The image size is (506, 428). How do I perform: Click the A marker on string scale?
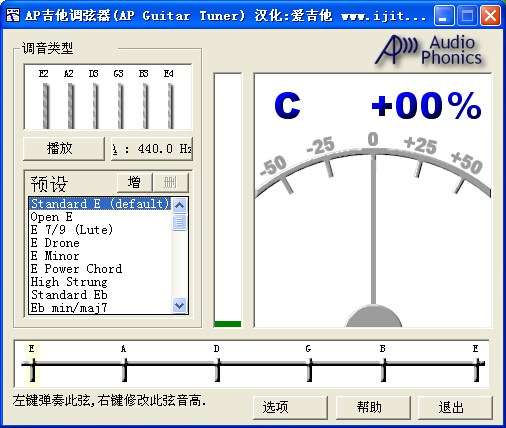pos(124,366)
